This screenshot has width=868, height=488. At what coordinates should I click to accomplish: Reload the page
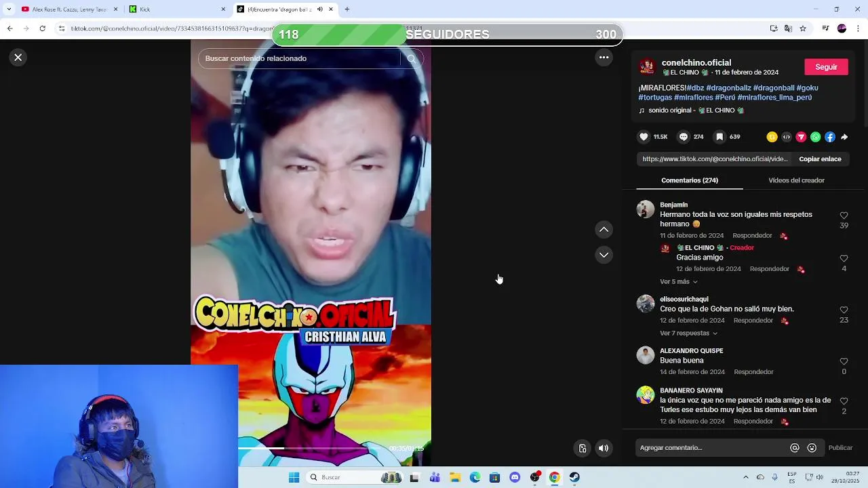pyautogui.click(x=42, y=28)
